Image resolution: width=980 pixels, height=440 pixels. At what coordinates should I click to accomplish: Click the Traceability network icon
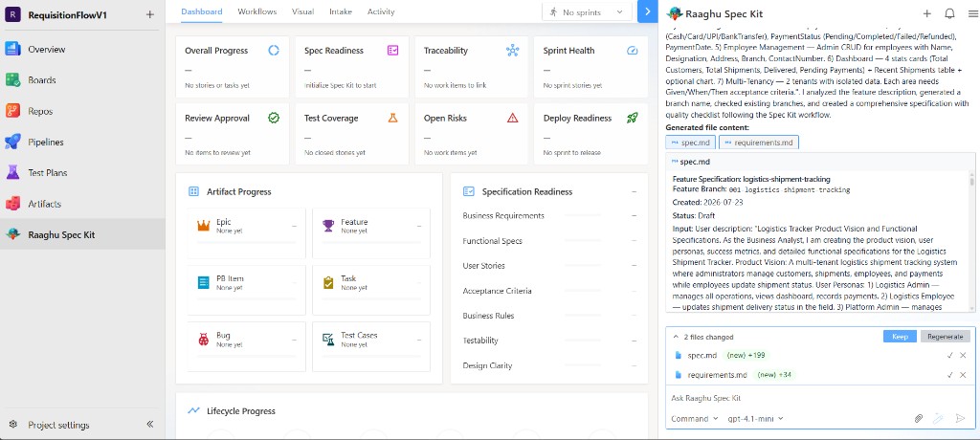pos(513,51)
